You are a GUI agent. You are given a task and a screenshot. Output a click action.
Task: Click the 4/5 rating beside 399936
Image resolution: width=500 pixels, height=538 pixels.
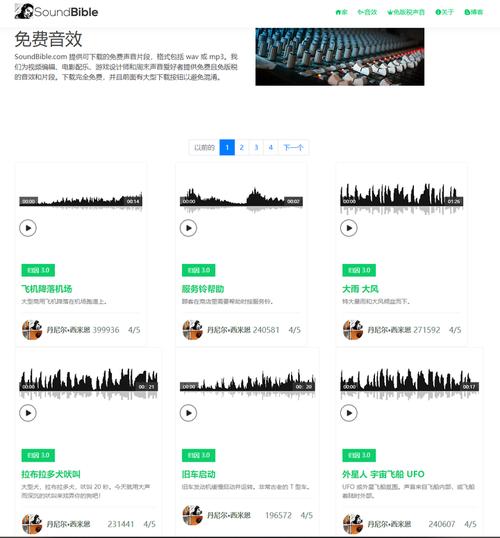click(x=134, y=330)
